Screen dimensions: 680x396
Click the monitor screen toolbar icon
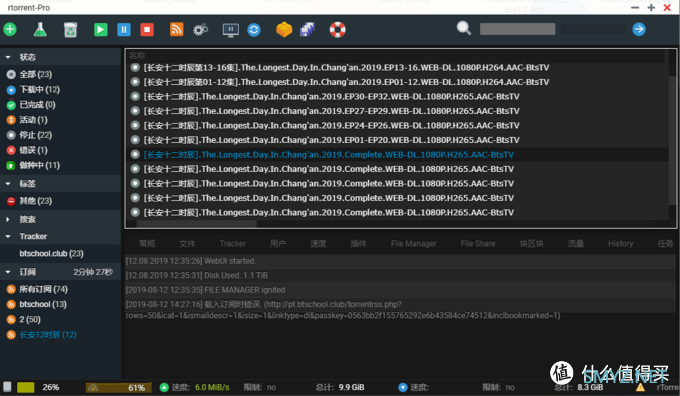tap(230, 30)
